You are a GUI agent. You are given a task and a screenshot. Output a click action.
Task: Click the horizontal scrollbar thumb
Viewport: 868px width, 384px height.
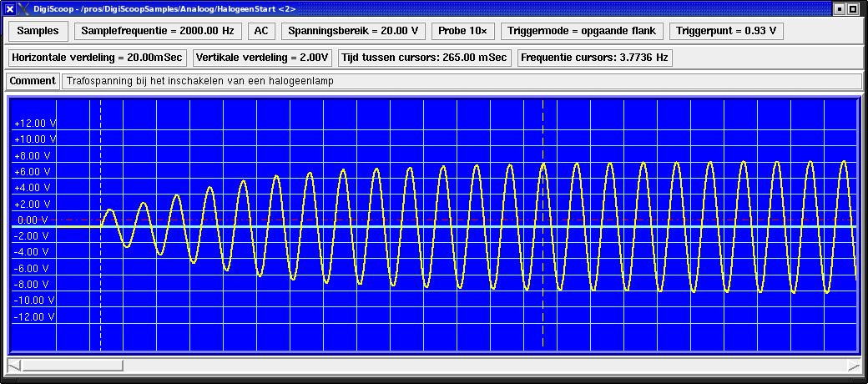coord(72,365)
